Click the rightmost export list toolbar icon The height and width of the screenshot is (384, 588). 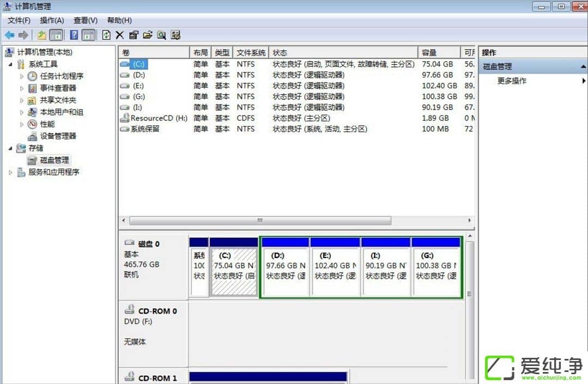(x=175, y=35)
